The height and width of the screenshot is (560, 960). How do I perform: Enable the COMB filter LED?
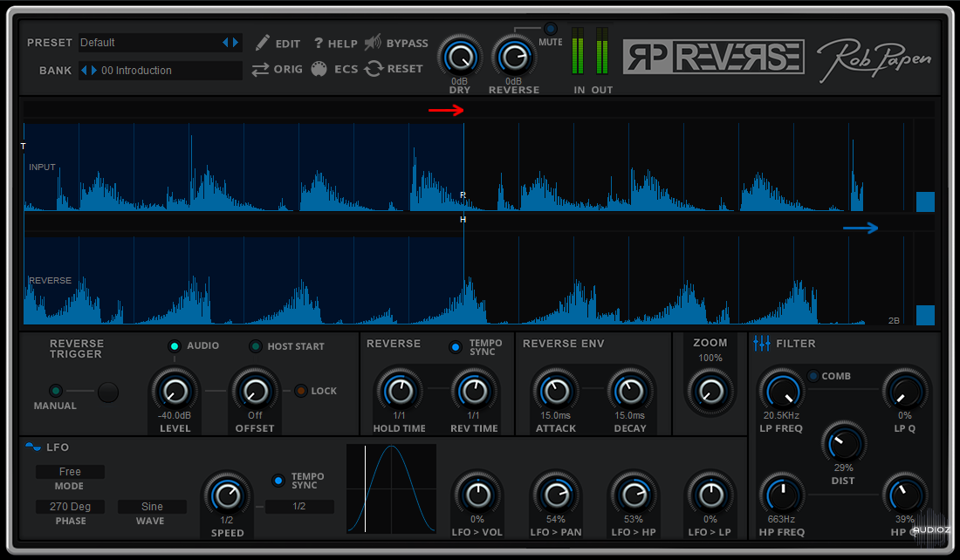click(813, 376)
